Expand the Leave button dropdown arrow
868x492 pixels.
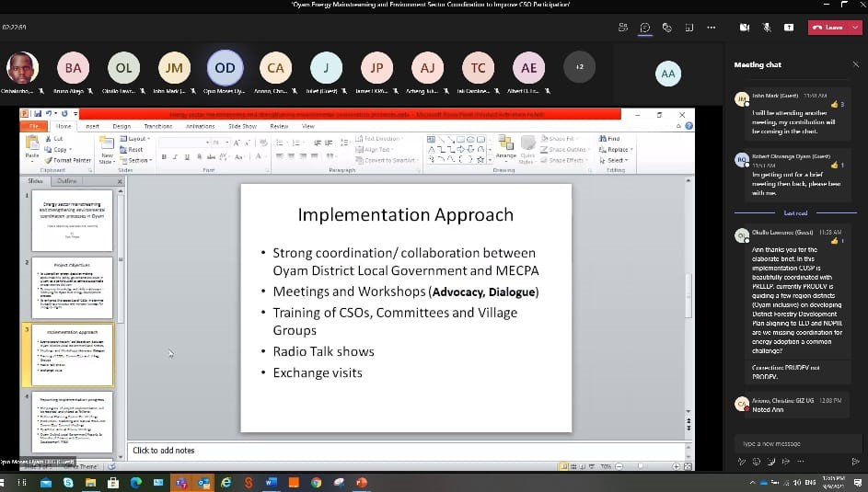click(x=854, y=28)
